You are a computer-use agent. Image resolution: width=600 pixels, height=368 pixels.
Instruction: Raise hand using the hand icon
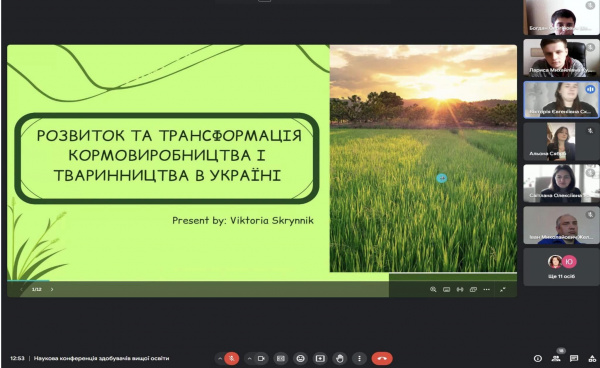pos(339,358)
